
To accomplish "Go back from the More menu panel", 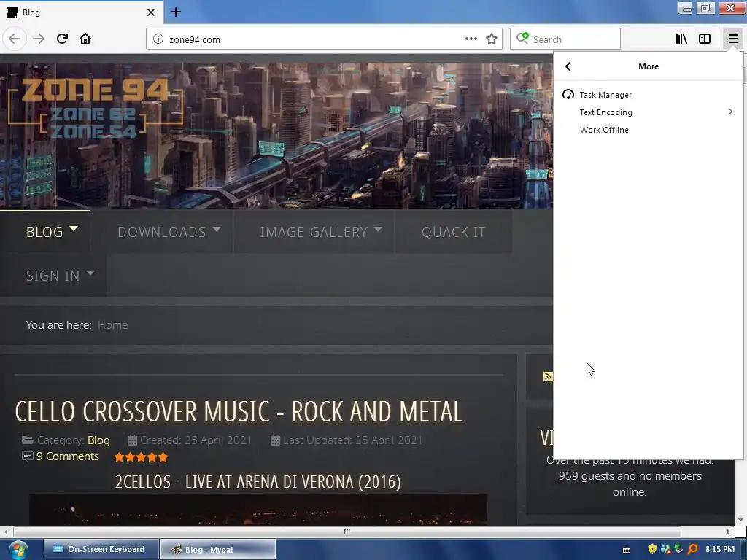I will pyautogui.click(x=568, y=66).
